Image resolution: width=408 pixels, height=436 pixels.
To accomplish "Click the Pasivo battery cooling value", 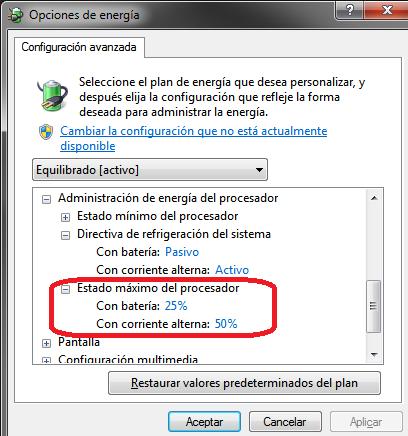I will coord(182,252).
